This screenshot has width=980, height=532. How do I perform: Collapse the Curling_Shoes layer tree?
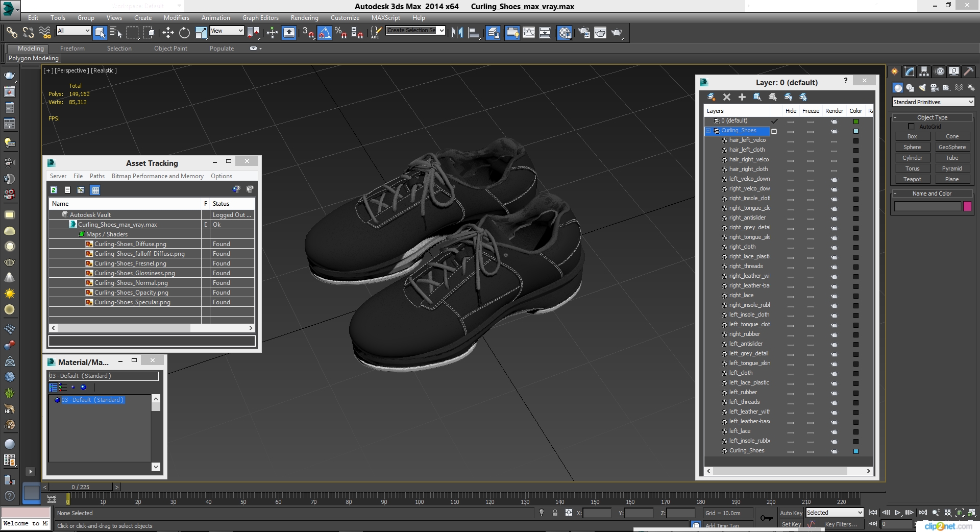(x=708, y=131)
